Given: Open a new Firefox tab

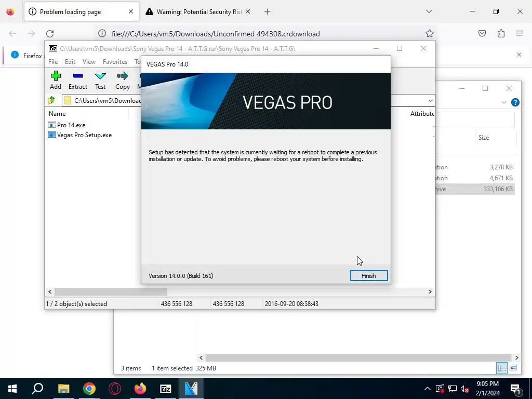Looking at the screenshot, I should (268, 12).
